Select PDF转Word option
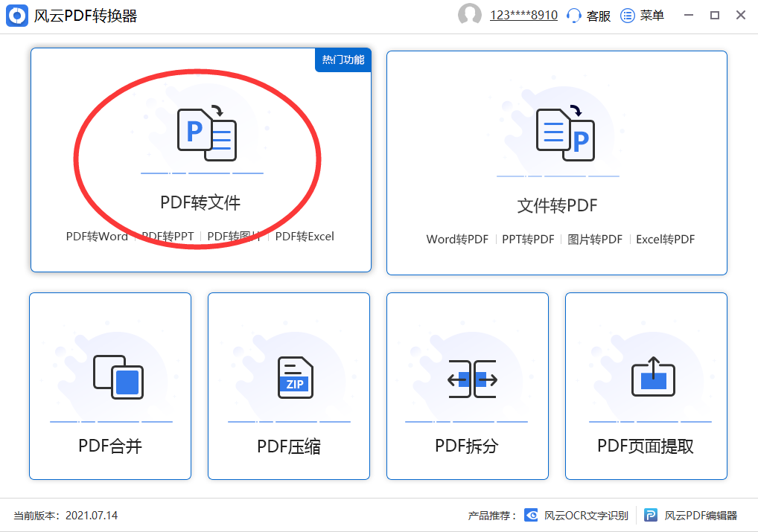758x532 pixels. coord(97,237)
